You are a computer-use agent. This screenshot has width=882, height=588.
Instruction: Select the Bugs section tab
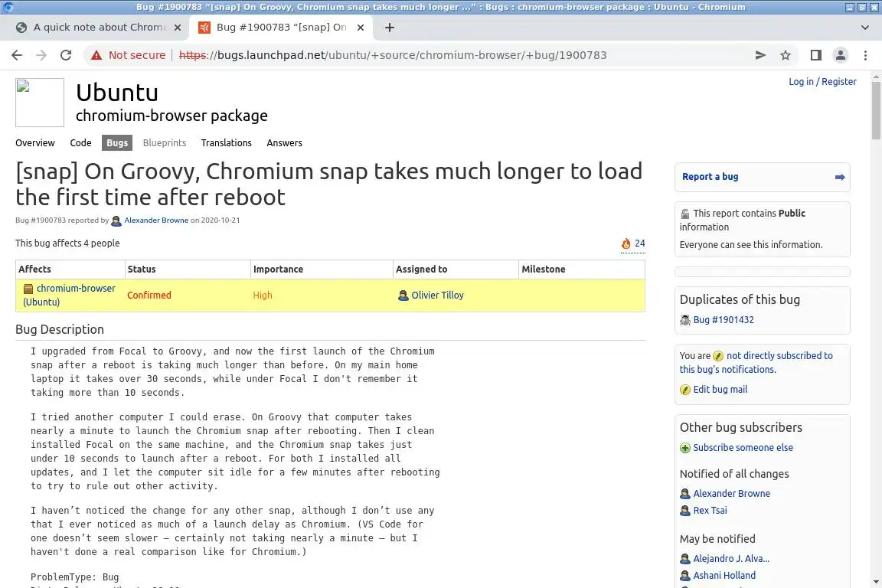click(x=117, y=143)
